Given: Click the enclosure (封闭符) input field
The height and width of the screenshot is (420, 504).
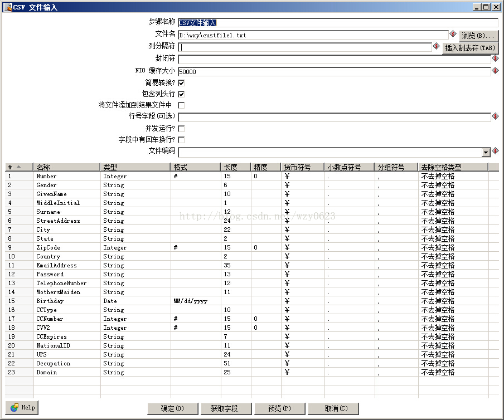Looking at the screenshot, I should 335,60.
